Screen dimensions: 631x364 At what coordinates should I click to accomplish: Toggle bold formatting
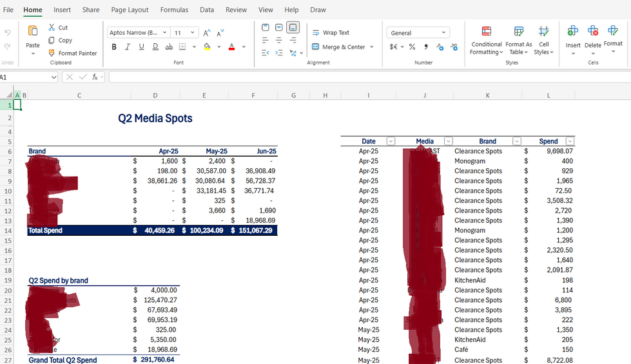point(114,46)
